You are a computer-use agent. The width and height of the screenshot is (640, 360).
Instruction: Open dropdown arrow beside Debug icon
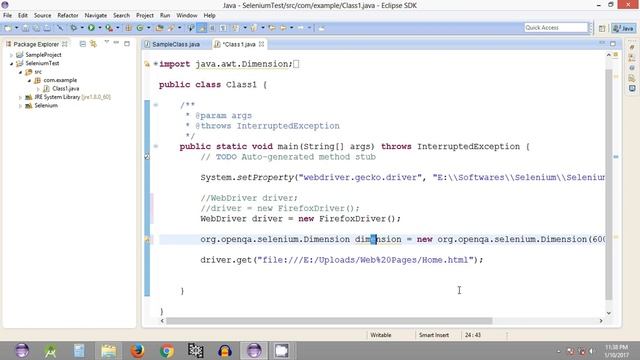pyautogui.click(x=82, y=28)
